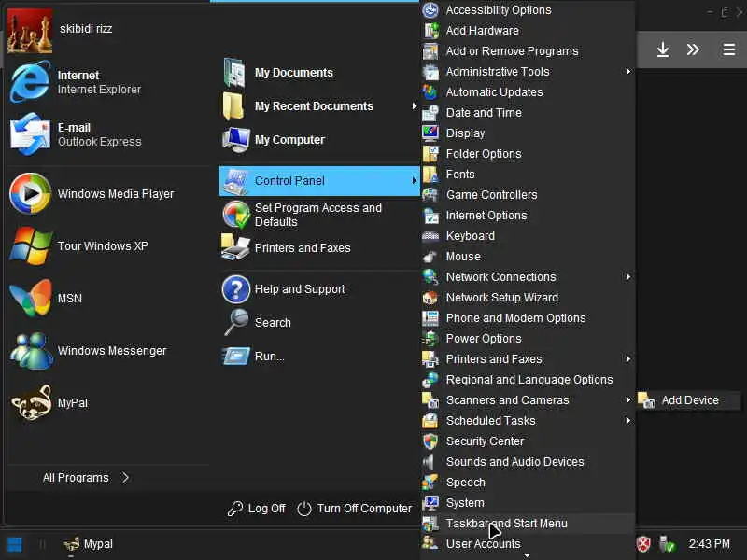Click Add Device in Scanners submenu
This screenshot has height=560, width=747.
(689, 400)
